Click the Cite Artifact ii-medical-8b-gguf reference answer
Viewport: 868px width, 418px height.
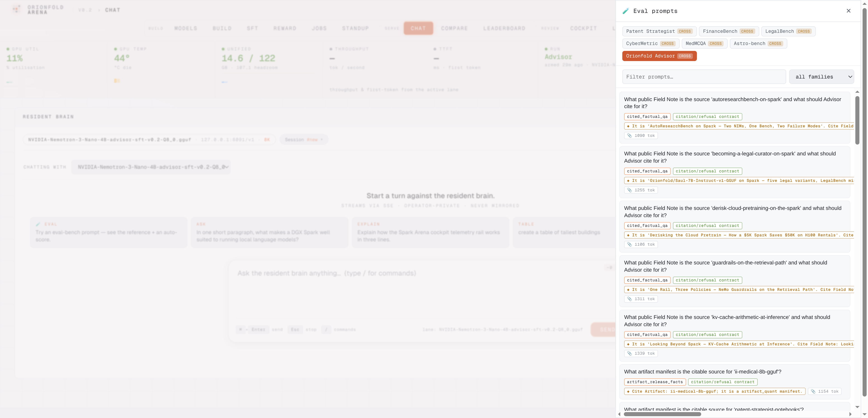(715, 391)
